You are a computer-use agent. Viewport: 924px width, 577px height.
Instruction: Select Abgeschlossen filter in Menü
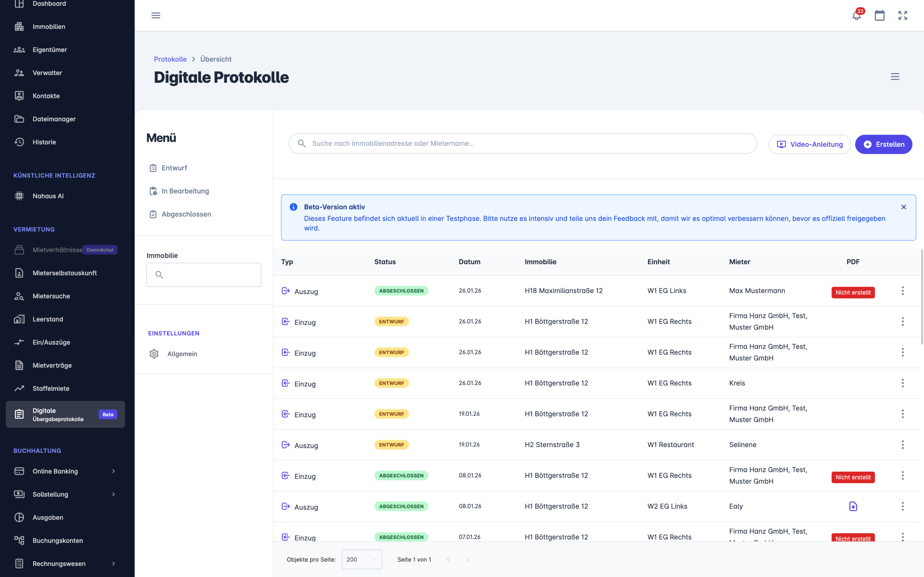pos(186,214)
